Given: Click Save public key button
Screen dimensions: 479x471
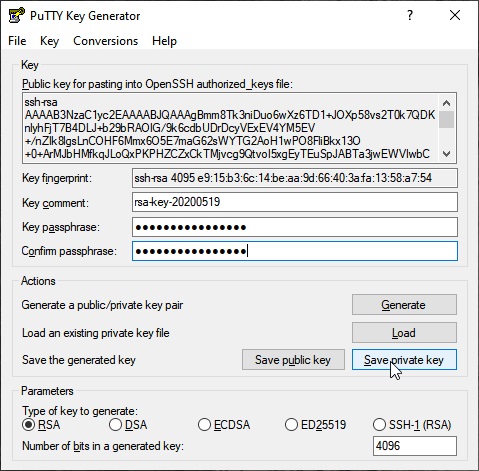Looking at the screenshot, I should pos(293,360).
